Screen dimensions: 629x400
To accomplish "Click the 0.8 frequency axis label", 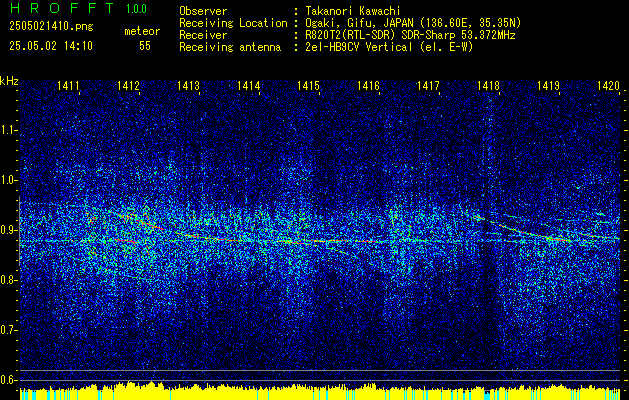I will pyautogui.click(x=8, y=280).
